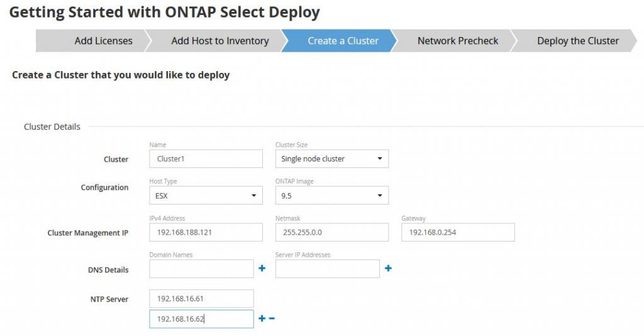Click the second NTP Server field 192.168.16.62
644x336 pixels.
point(201,319)
